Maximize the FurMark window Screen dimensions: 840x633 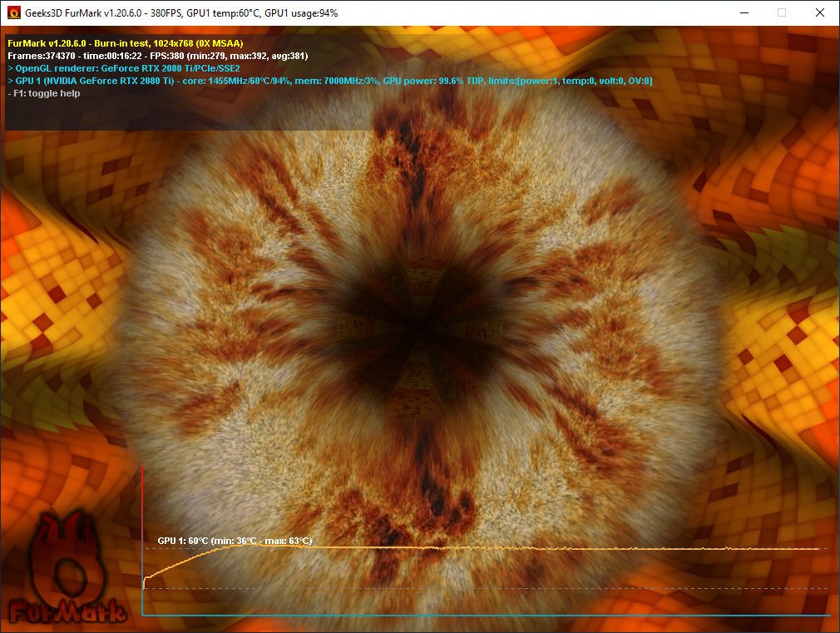(782, 12)
